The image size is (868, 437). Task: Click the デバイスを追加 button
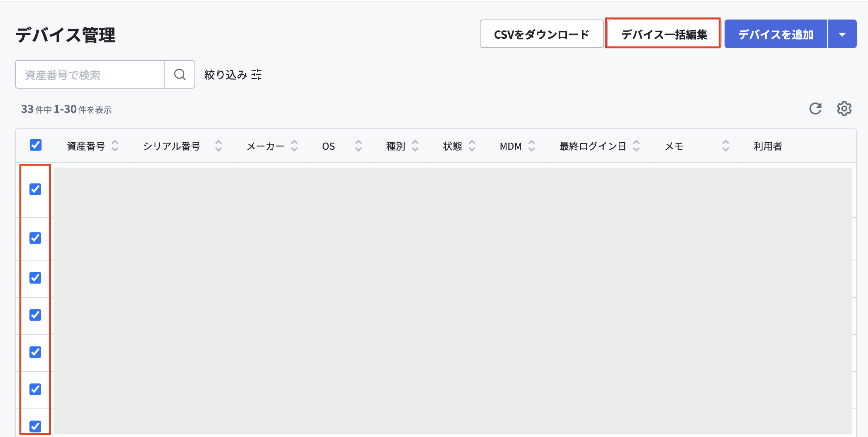(776, 34)
